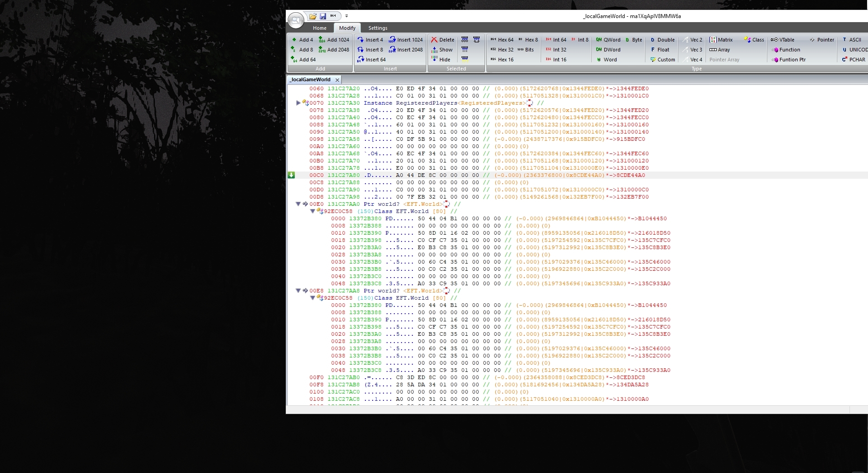Expand the RegisteredPlayers instance node
Viewport: 868px width, 473px height.
298,103
